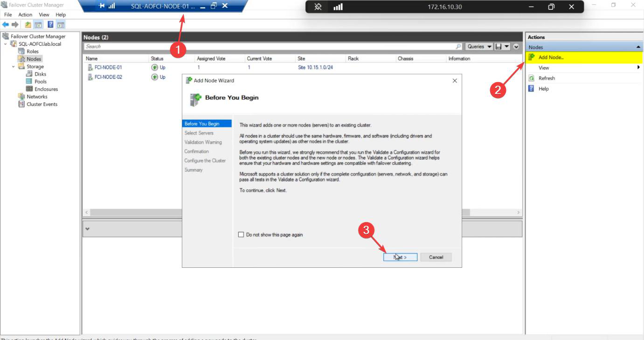
Task: Click the unpin icon on 172.16.10.30 connection bar
Action: [x=318, y=7]
